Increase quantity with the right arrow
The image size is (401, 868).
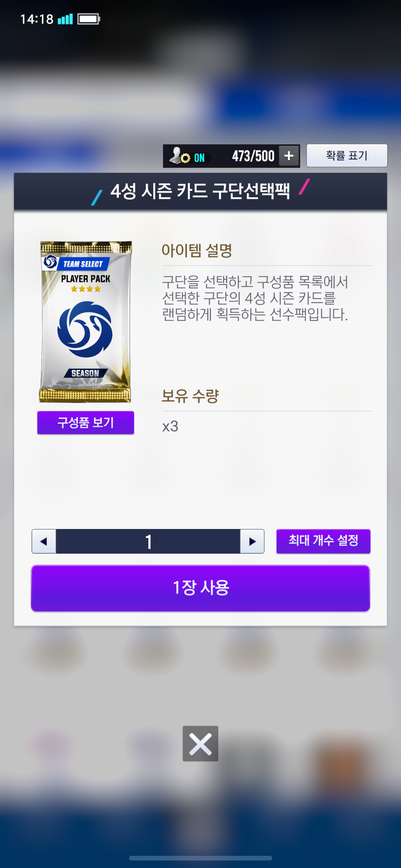(252, 541)
